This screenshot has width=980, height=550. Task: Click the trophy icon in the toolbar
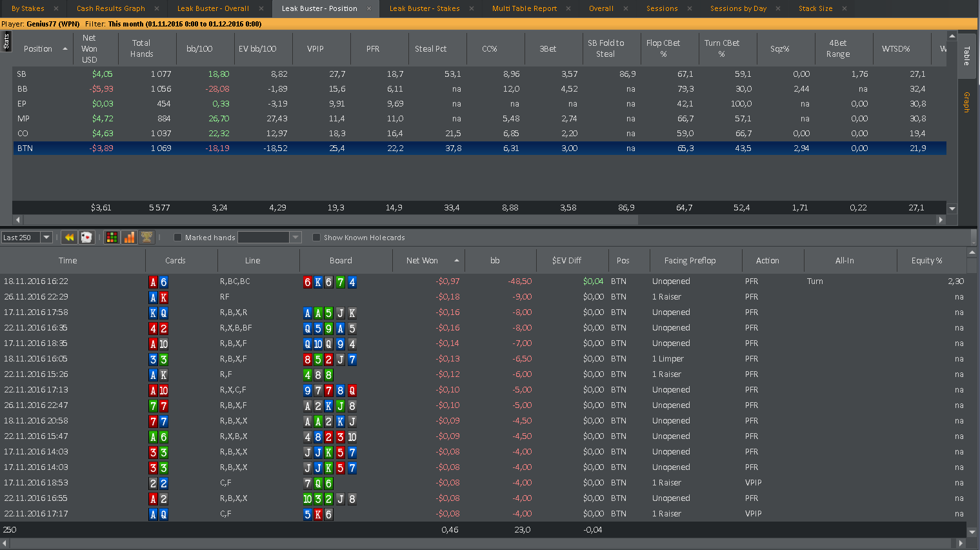point(146,238)
